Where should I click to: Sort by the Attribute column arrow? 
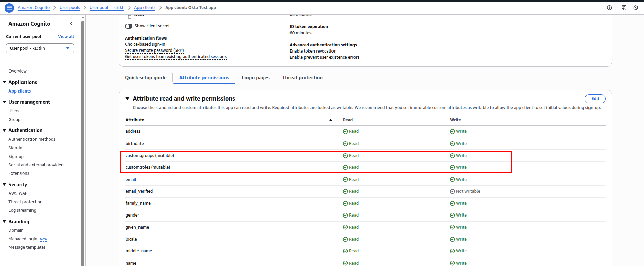coord(331,120)
